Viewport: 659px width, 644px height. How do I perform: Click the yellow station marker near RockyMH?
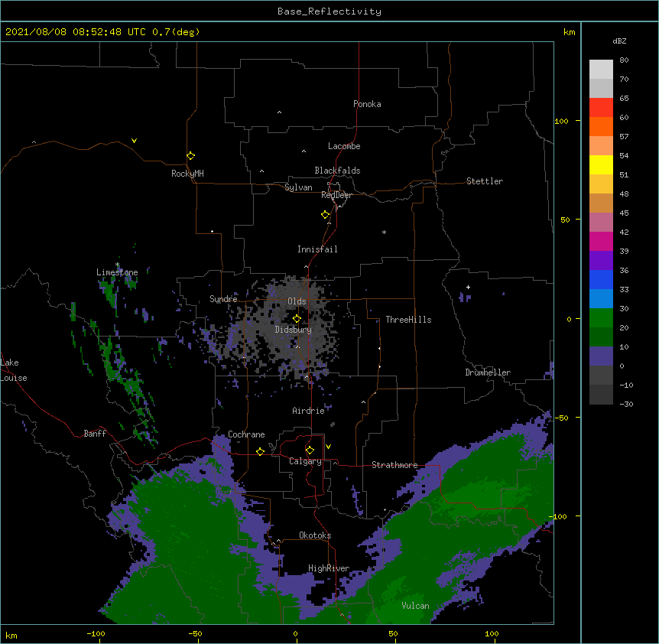[191, 156]
